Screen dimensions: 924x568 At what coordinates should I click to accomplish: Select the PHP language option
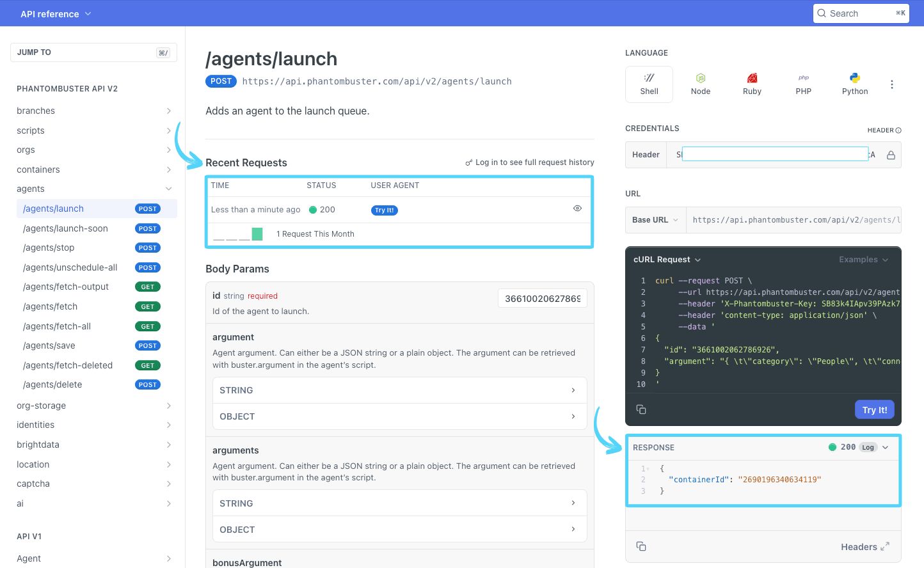click(x=803, y=84)
